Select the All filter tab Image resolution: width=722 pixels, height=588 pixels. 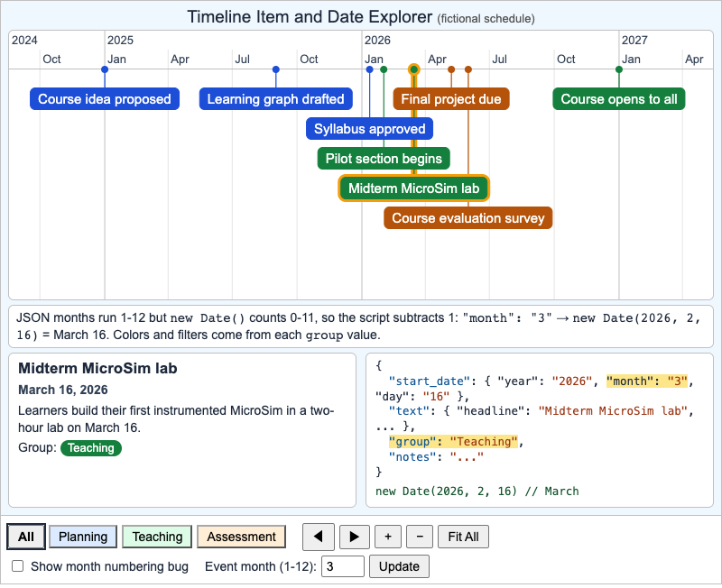(26, 537)
